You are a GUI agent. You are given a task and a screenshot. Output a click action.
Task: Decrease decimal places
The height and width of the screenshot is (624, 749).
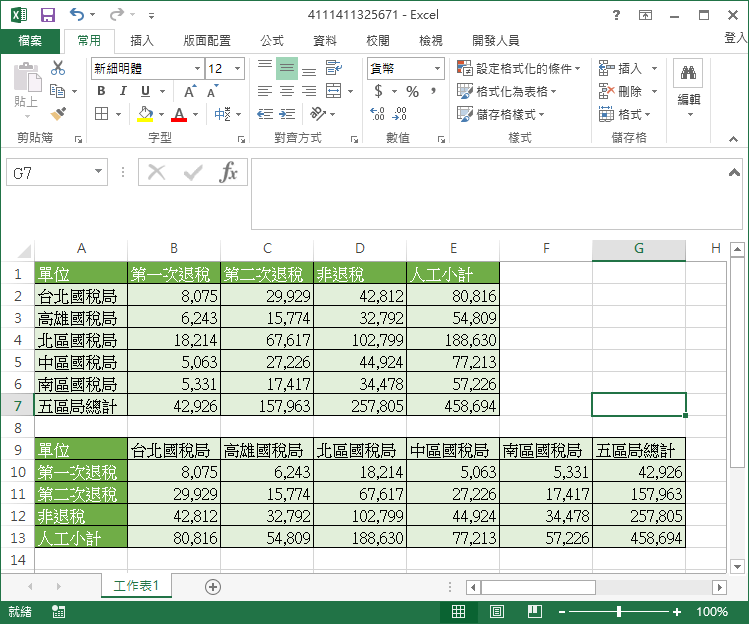(399, 114)
